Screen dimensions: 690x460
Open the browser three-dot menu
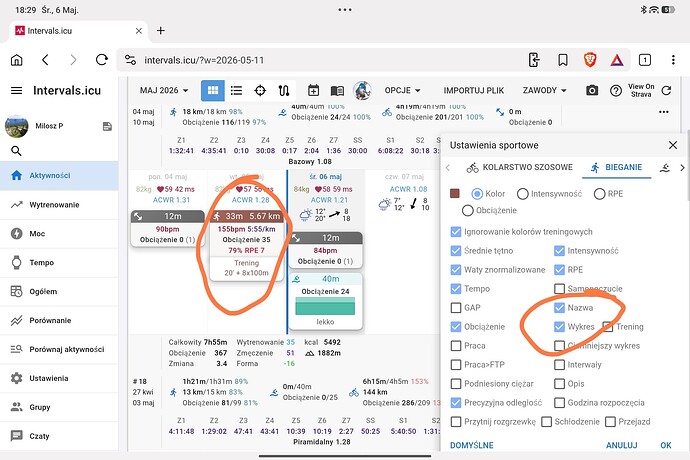point(673,60)
